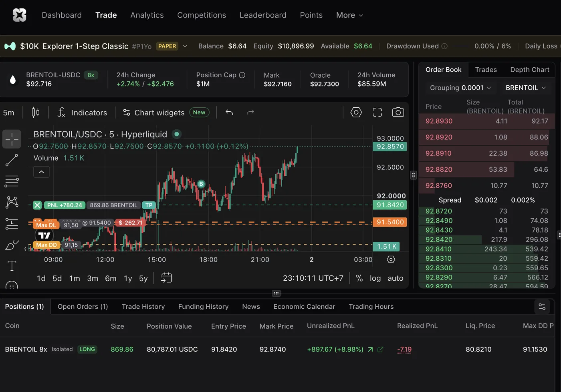
Task: Open the Open Orders (1) tab
Action: [83, 307]
